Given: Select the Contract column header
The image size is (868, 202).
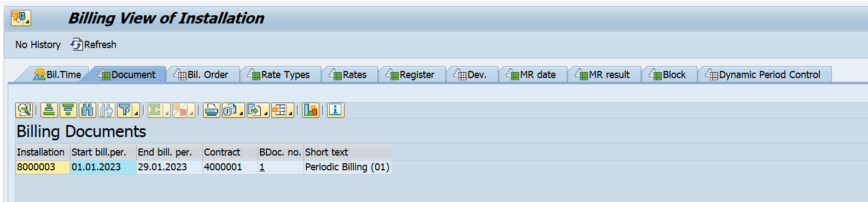Looking at the screenshot, I should [230, 152].
